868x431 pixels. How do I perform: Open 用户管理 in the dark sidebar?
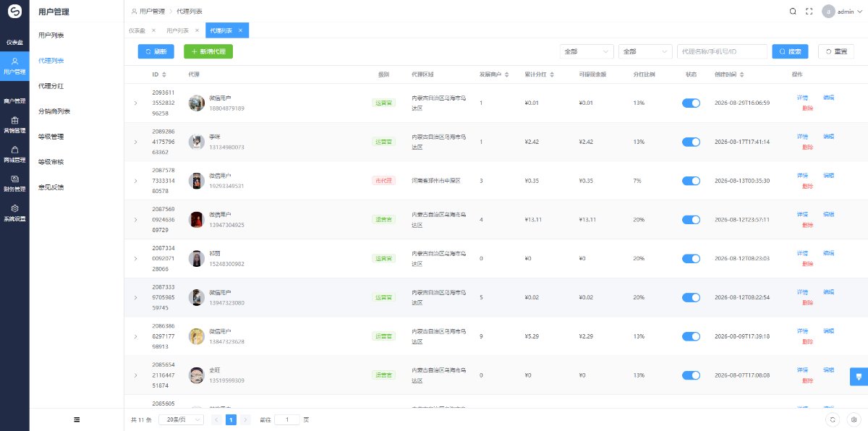tap(14, 67)
